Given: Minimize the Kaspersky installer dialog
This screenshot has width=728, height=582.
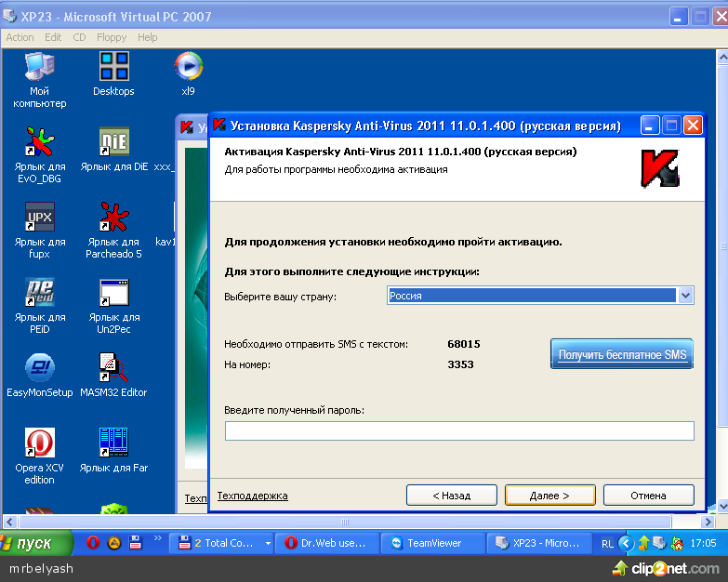Looking at the screenshot, I should pos(650,126).
